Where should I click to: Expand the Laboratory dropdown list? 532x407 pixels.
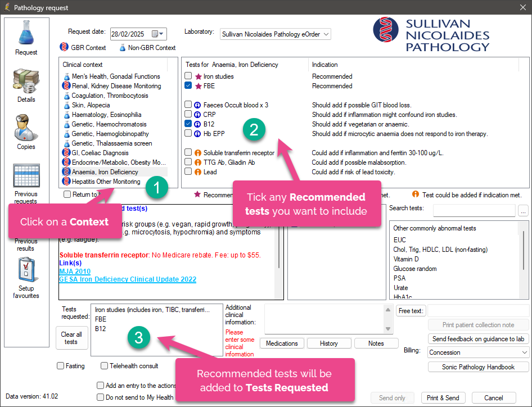(326, 34)
